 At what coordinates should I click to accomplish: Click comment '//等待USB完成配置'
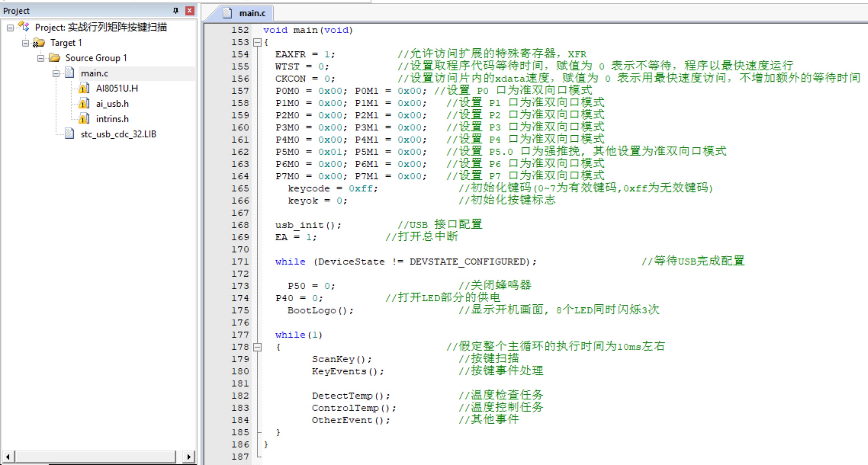693,261
